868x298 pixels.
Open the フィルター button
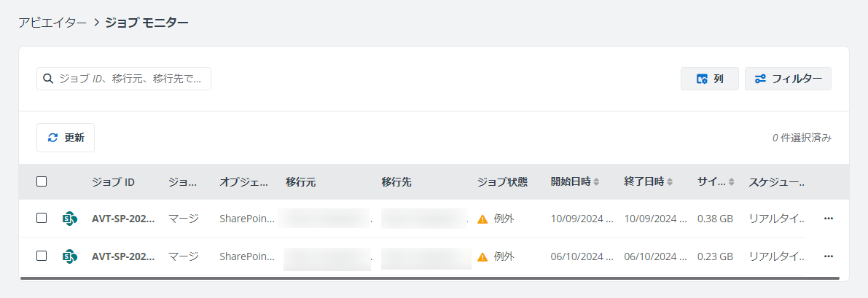[x=788, y=79]
